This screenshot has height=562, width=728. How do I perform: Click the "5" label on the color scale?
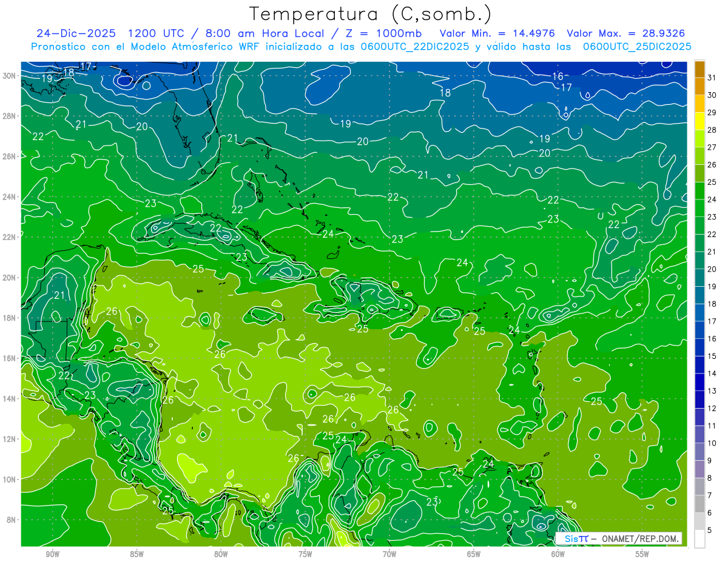pyautogui.click(x=710, y=530)
